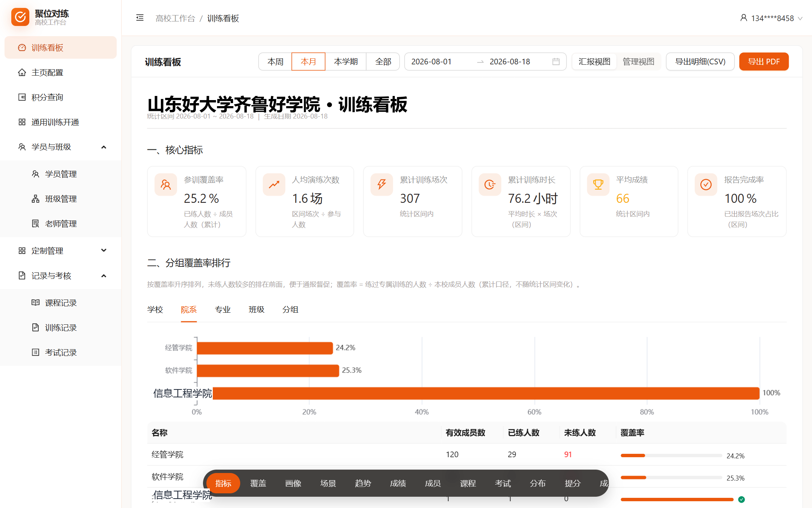Jump to 覆盖 section in floating nav
Screen dimensions: 812x508
pyautogui.click(x=258, y=483)
